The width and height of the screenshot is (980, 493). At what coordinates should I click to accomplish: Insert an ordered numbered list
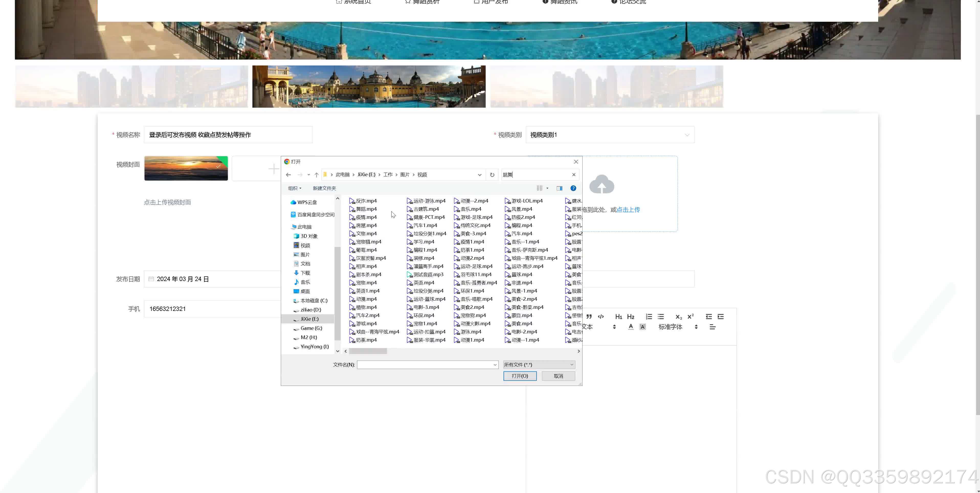(649, 317)
